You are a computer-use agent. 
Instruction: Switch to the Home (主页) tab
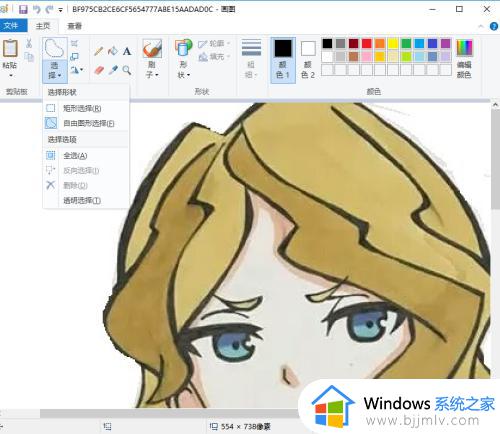[x=43, y=26]
